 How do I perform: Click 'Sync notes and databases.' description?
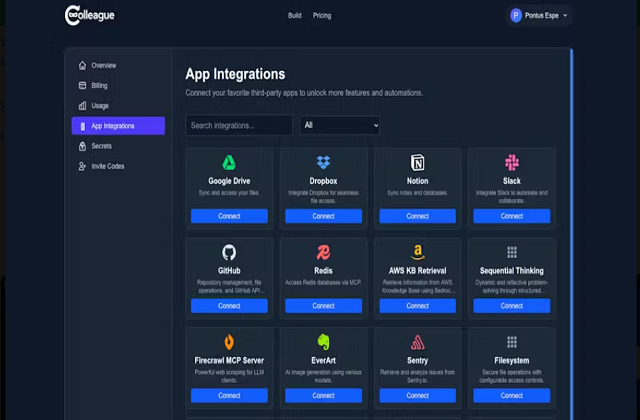click(x=418, y=193)
